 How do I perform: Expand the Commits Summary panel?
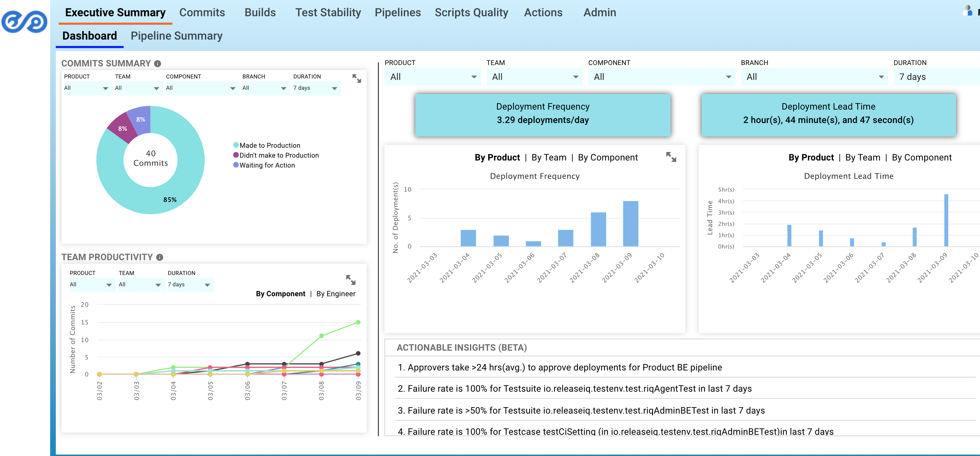point(356,79)
